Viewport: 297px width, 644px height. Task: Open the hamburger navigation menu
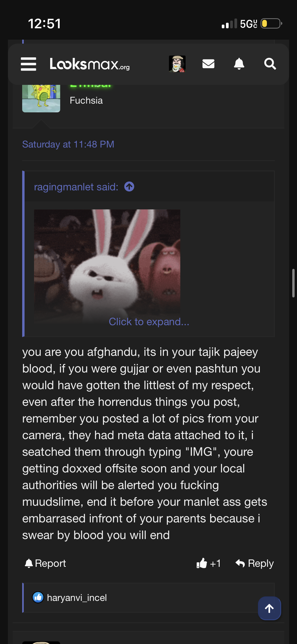29,64
